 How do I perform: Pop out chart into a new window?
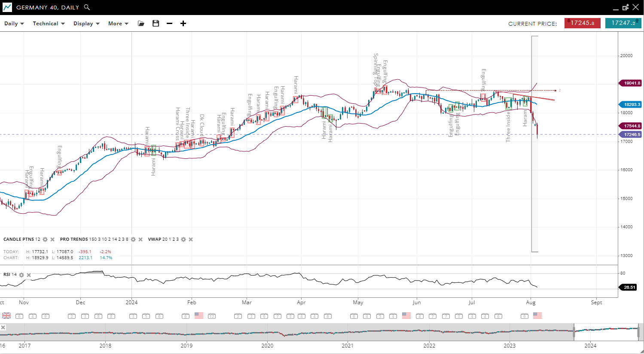pos(626,7)
